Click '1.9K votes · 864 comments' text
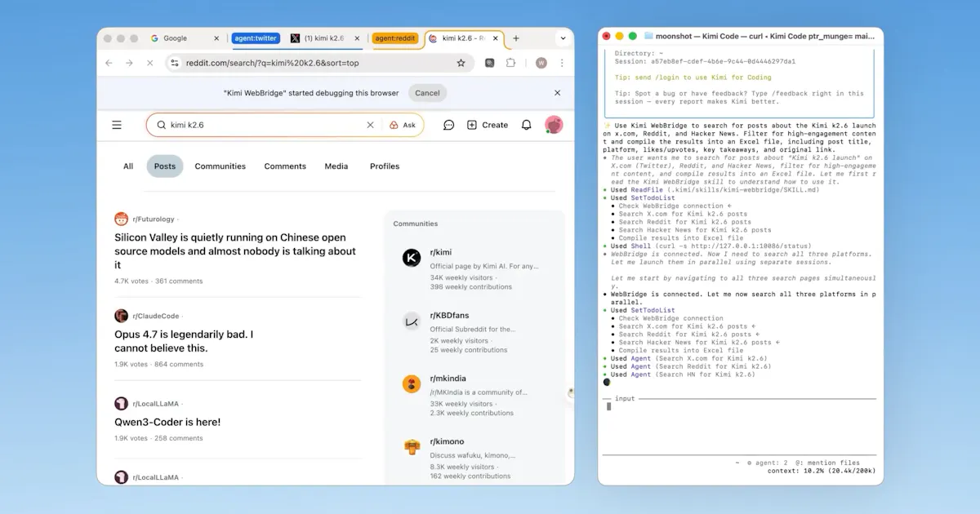The height and width of the screenshot is (514, 980). click(x=158, y=365)
